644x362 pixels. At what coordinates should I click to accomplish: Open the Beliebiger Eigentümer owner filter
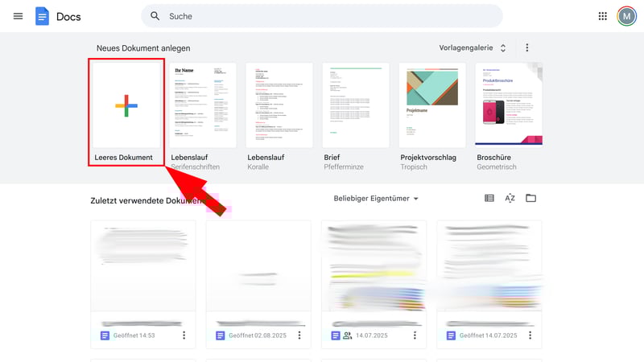point(376,199)
